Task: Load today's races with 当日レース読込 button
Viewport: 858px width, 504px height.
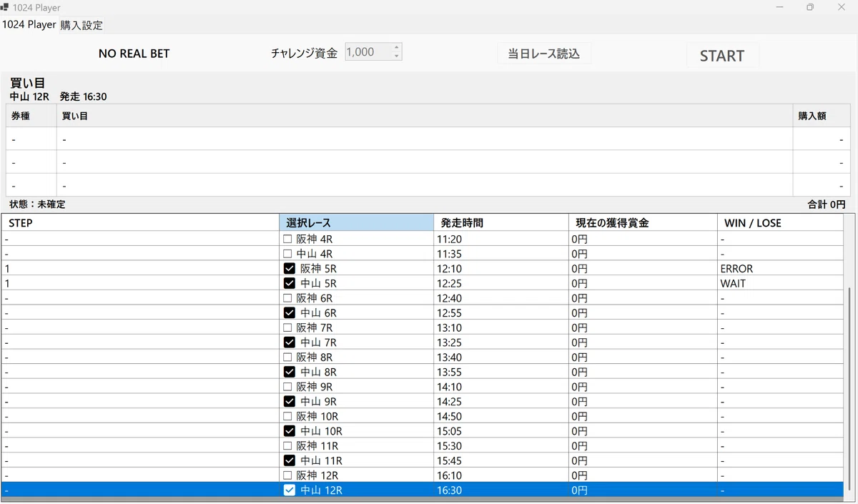Action: 544,54
